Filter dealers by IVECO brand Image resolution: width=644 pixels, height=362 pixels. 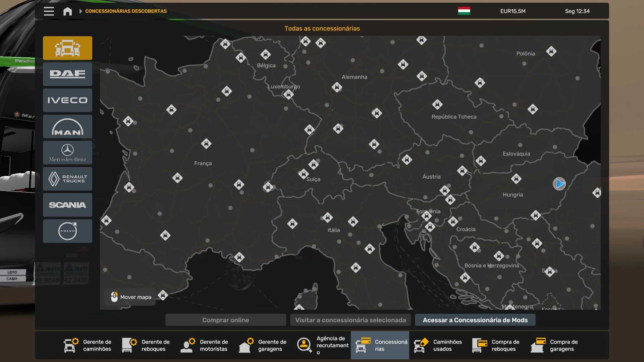pyautogui.click(x=67, y=100)
